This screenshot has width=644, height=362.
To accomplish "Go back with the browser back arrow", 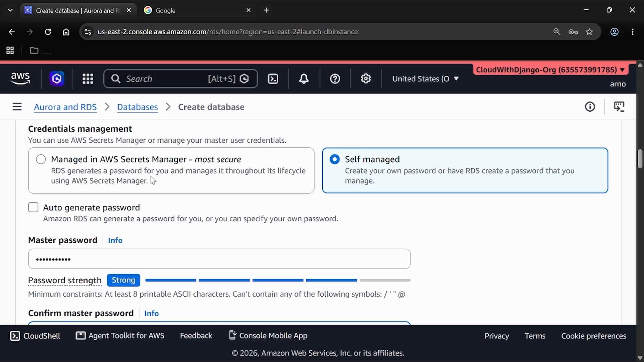I will [x=12, y=32].
